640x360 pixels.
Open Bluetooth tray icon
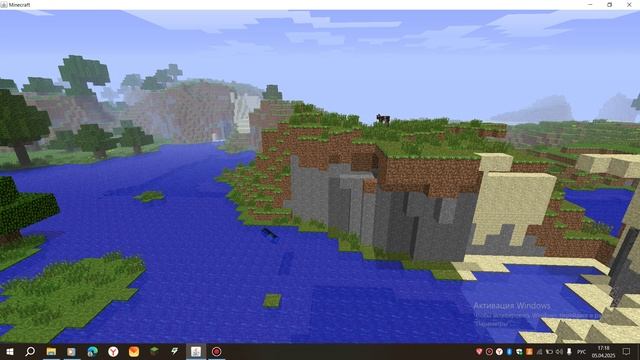pos(509,351)
